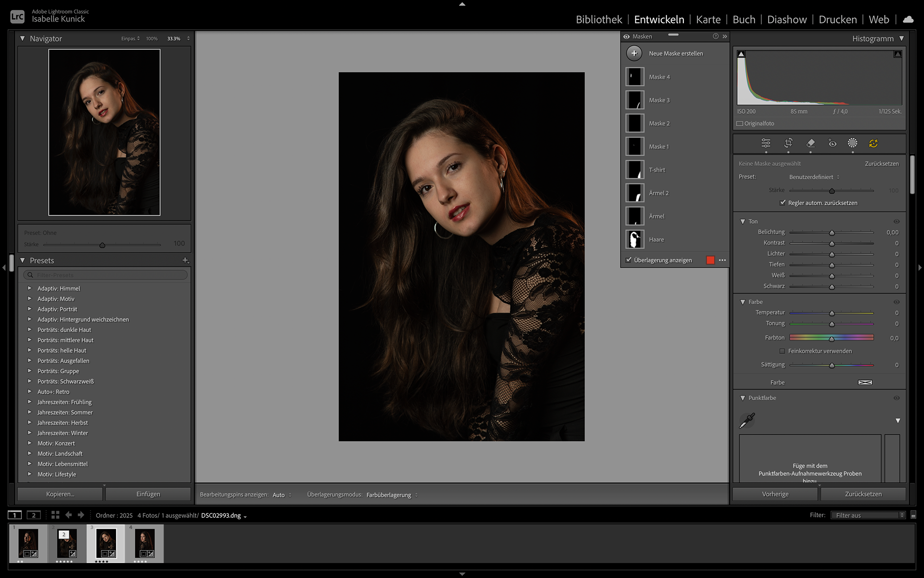The image size is (924, 578).
Task: Click the yellow update AI settings icon
Action: click(873, 143)
